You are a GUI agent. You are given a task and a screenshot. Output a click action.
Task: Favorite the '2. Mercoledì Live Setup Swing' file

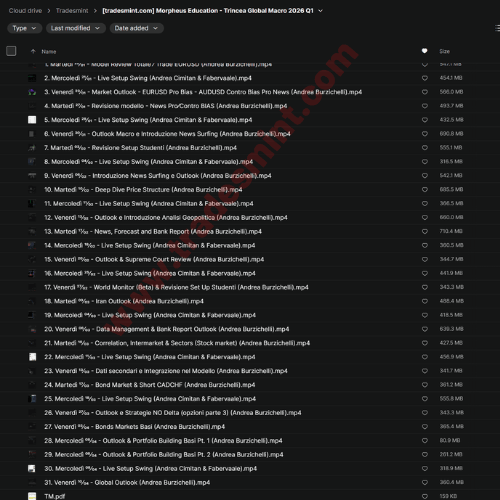coord(425,78)
